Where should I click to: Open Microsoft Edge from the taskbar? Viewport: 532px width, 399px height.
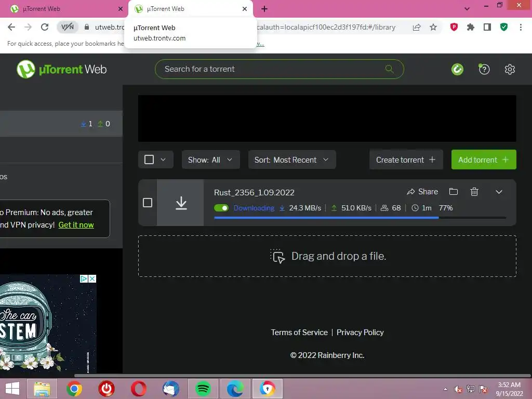(x=235, y=389)
